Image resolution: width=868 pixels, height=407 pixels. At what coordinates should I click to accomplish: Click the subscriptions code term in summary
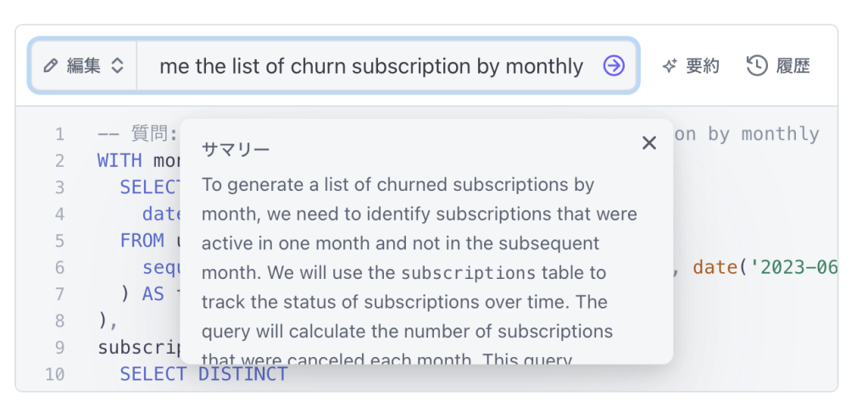pos(468,273)
